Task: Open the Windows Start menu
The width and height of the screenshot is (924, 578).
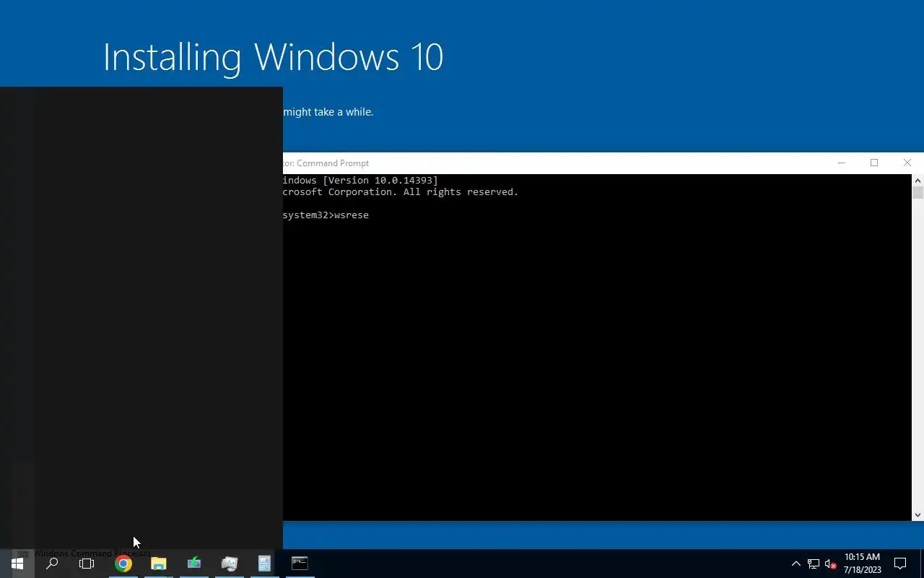Action: pyautogui.click(x=17, y=564)
